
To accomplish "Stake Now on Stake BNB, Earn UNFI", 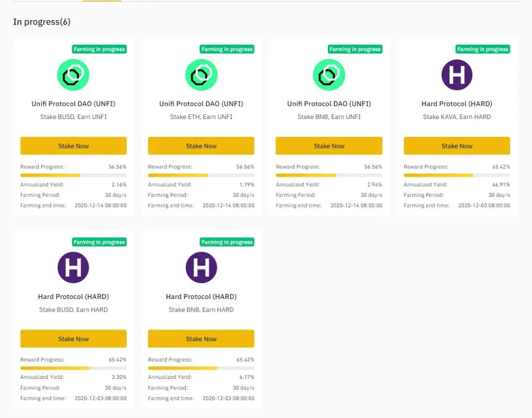I will (329, 146).
